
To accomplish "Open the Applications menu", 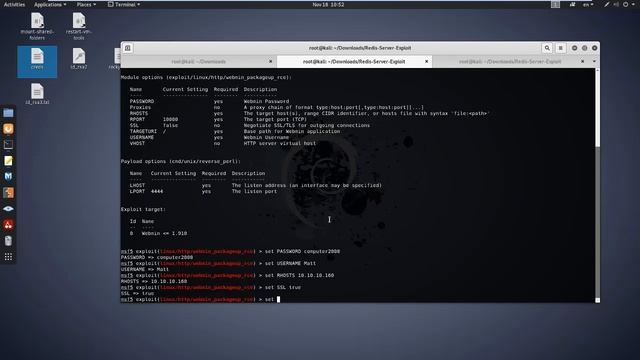I will pos(50,4).
